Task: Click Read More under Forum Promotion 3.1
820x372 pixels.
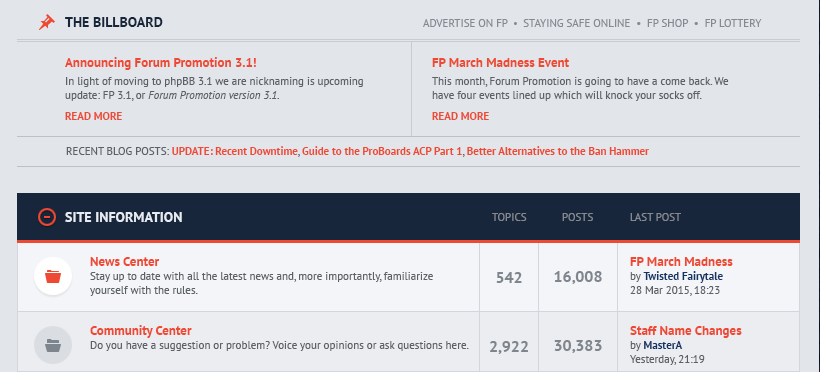Action: click(x=93, y=116)
